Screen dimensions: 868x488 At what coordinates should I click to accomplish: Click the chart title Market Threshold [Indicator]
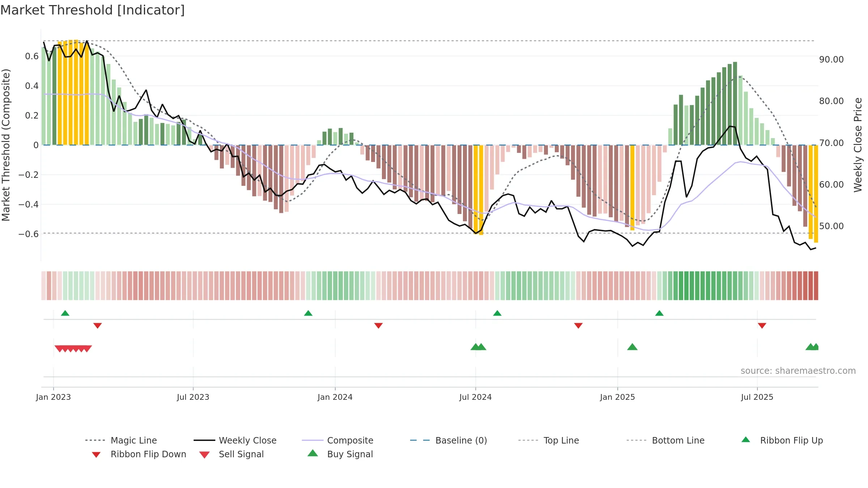[x=93, y=10]
